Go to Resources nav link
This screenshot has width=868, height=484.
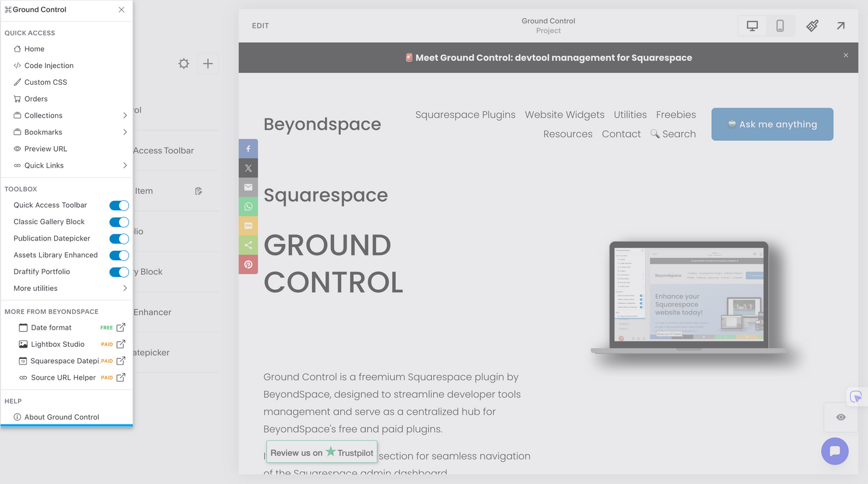click(568, 134)
